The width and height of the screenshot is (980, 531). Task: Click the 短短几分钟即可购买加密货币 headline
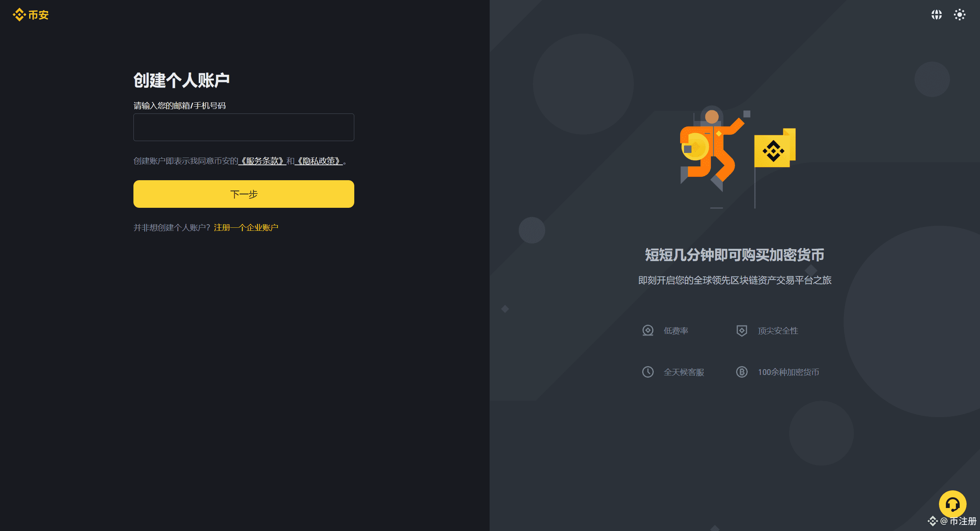735,255
